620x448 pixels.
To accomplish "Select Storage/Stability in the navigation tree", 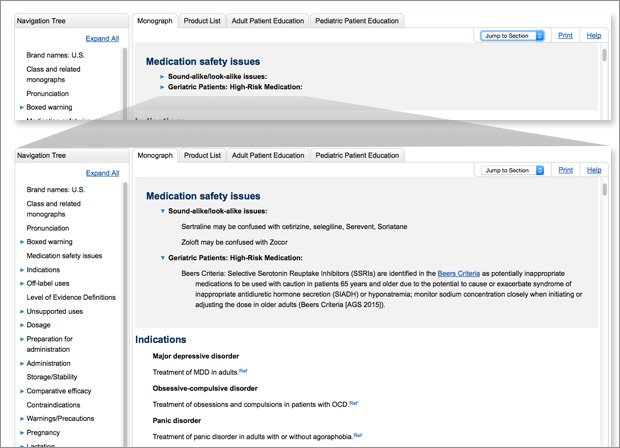I will pos(58,378).
